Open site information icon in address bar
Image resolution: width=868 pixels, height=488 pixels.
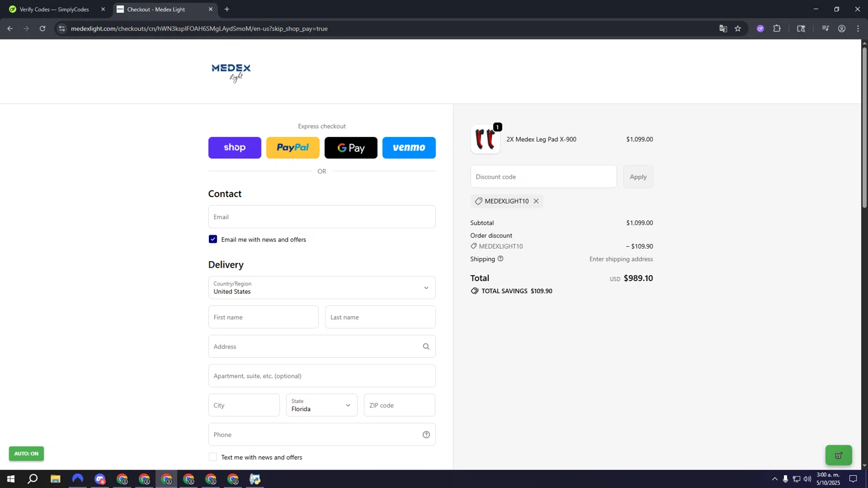tap(62, 28)
